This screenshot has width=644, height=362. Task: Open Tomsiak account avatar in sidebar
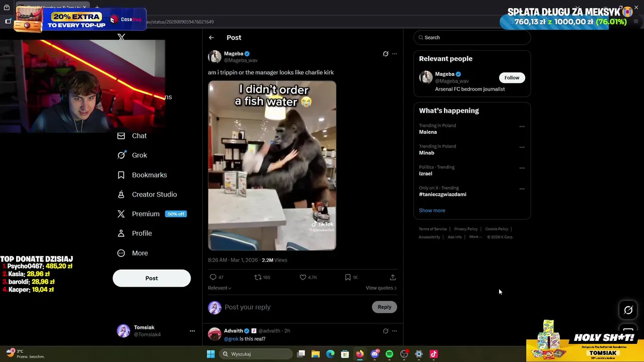pos(123,331)
